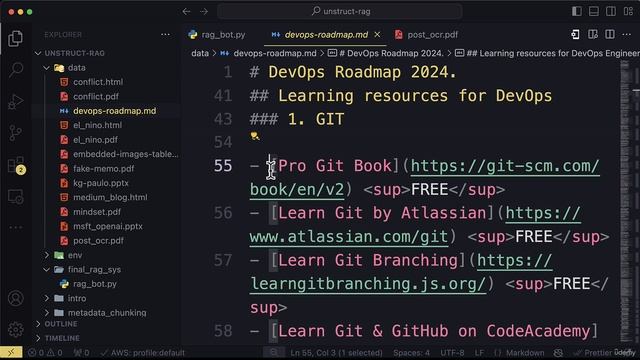
Task: Click the open preview icon in the editor toolbar
Action: point(576,35)
